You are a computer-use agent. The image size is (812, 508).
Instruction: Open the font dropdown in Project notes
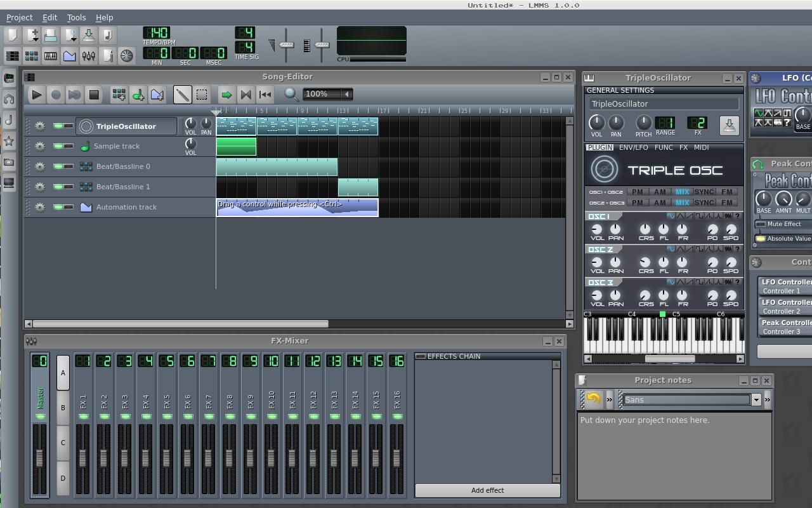coord(755,399)
